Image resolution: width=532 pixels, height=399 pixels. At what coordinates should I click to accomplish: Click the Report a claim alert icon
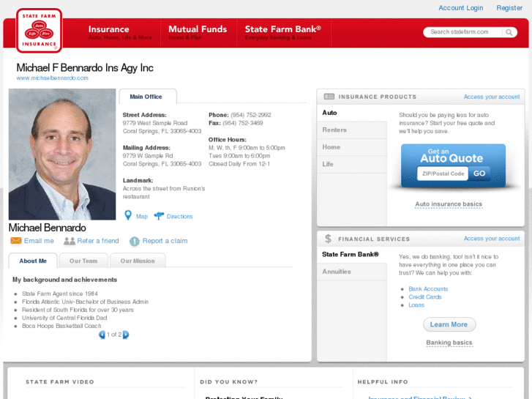coord(135,241)
